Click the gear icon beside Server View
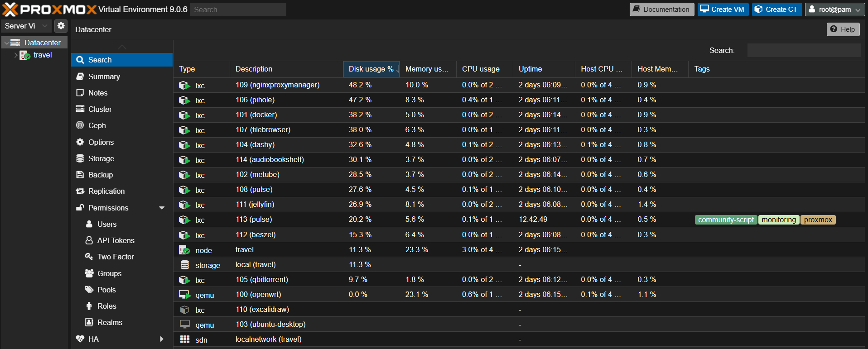Image resolution: width=868 pixels, height=349 pixels. click(61, 26)
